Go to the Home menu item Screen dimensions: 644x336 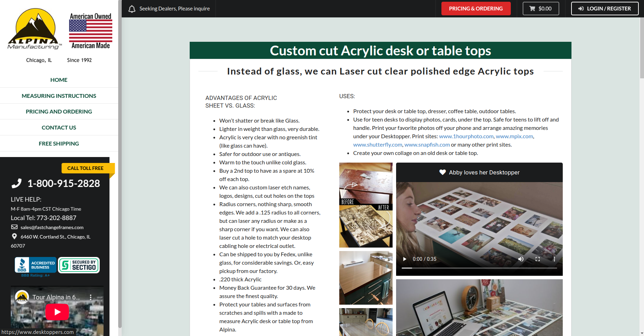coord(59,80)
